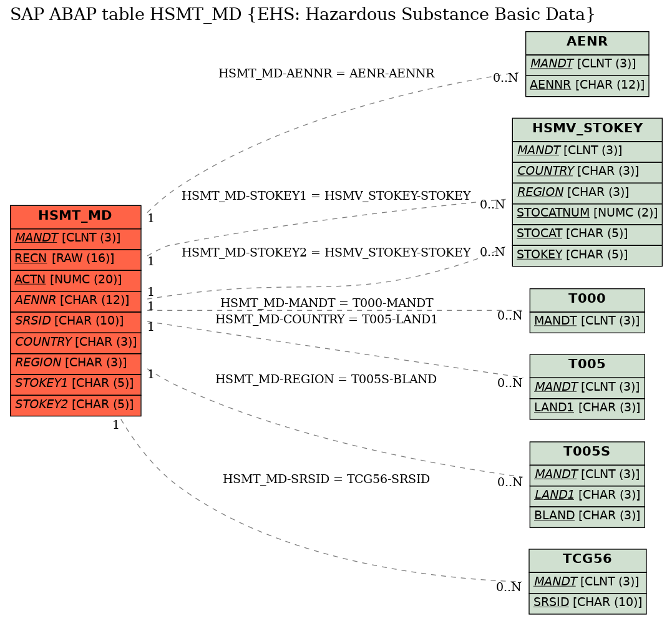672x621 pixels.
Task: Open the T005 table header
Action: (587, 365)
